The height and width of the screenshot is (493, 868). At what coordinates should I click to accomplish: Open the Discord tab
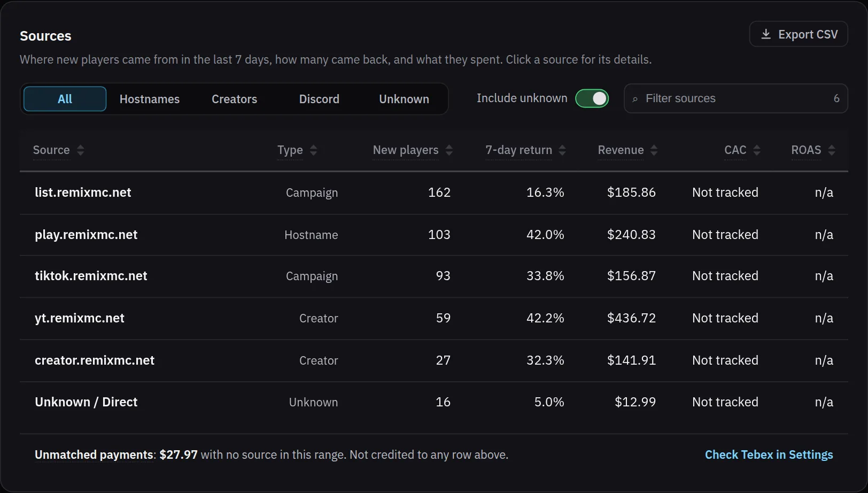tap(319, 99)
